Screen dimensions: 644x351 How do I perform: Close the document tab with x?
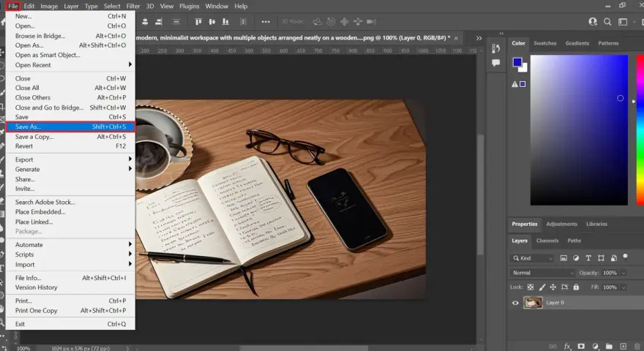pyautogui.click(x=456, y=38)
